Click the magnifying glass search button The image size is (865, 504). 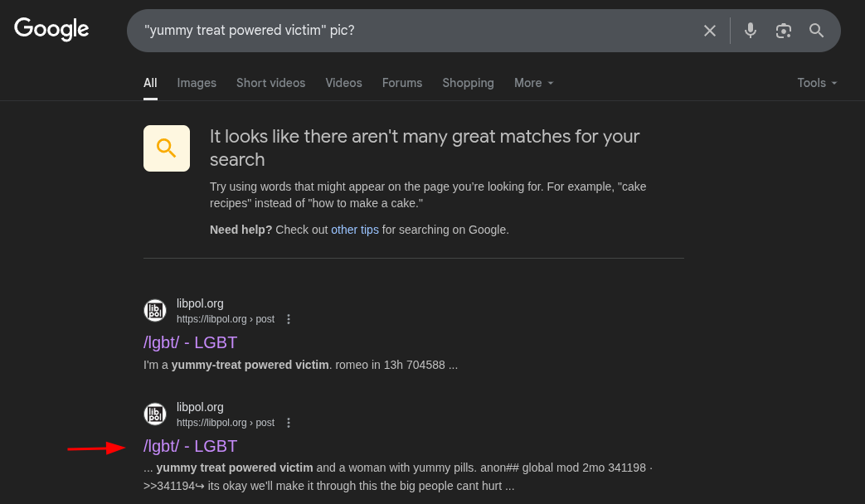816,31
